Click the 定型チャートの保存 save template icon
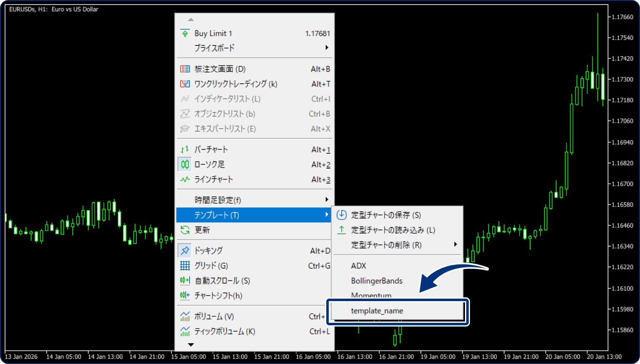The height and width of the screenshot is (364, 640). click(x=341, y=215)
